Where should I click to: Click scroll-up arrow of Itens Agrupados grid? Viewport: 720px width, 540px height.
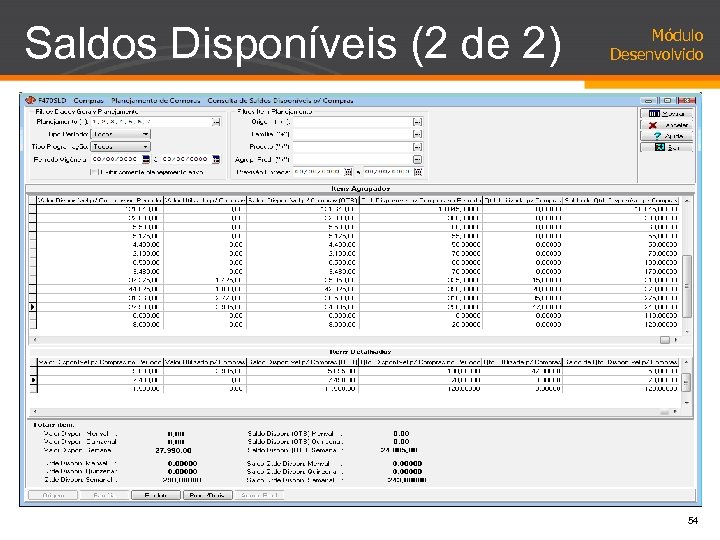tap(686, 201)
